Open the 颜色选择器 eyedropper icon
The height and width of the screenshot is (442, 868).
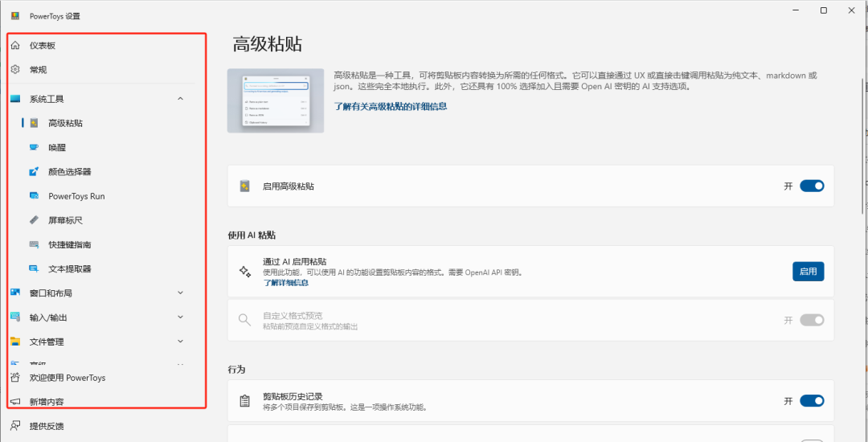[35, 171]
